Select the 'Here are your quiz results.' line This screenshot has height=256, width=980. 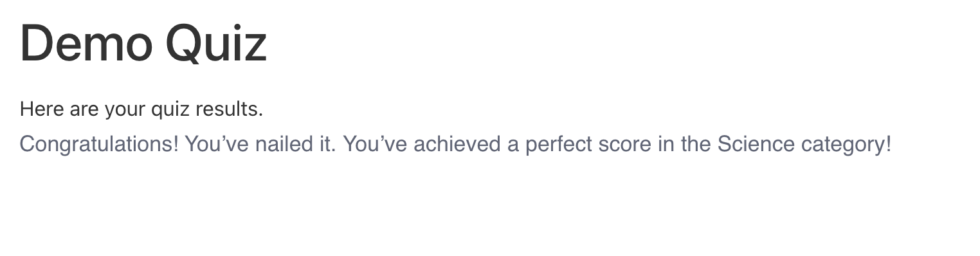[141, 109]
